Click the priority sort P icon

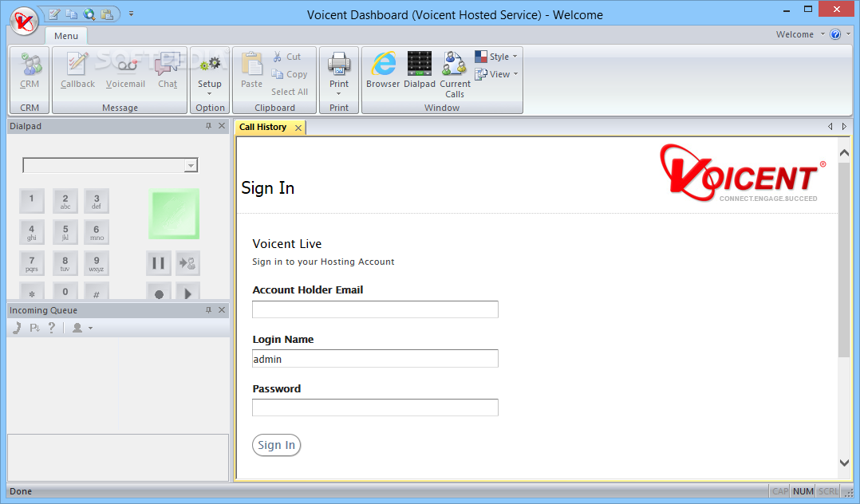(34, 328)
